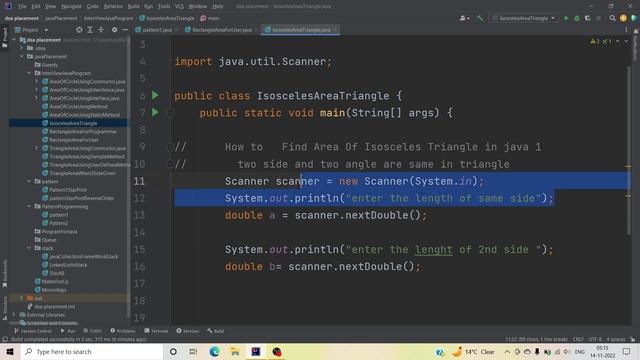This screenshot has height=360, width=640.
Task: Open the Refactor menu
Action: click(113, 7)
